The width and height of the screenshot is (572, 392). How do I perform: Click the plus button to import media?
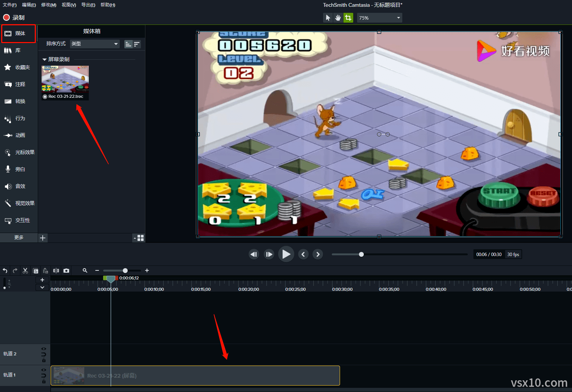43,238
